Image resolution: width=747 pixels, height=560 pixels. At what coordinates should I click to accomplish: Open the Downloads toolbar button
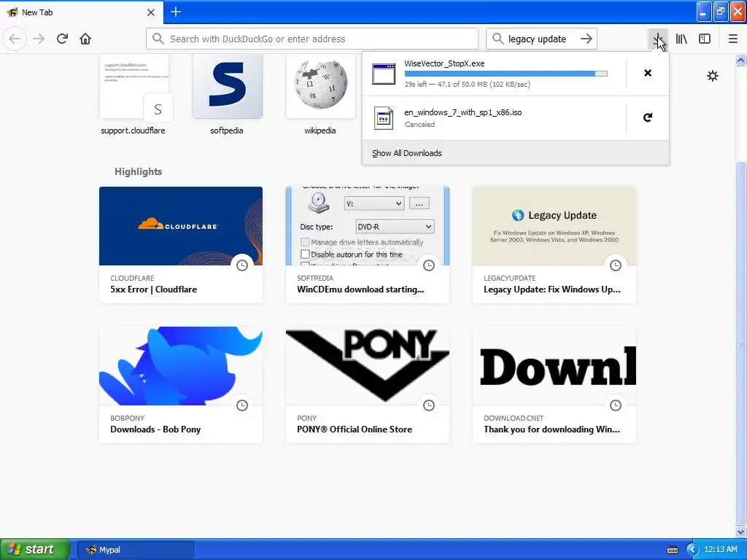coord(658,39)
